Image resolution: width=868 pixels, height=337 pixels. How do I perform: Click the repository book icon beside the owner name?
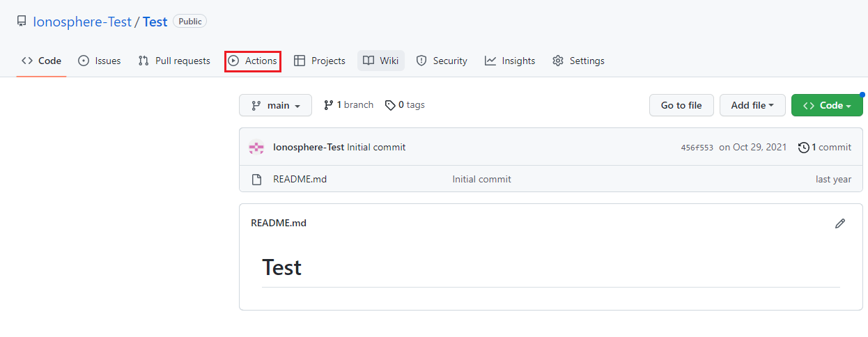click(x=22, y=22)
